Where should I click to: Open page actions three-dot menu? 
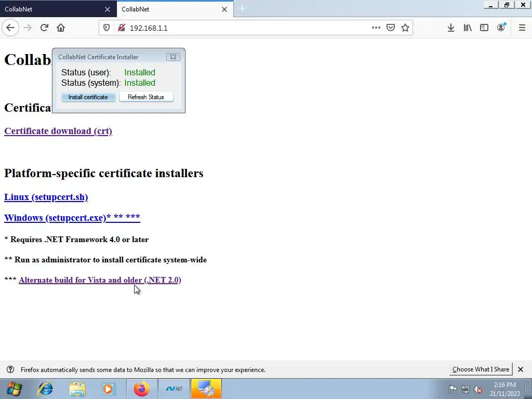376,28
